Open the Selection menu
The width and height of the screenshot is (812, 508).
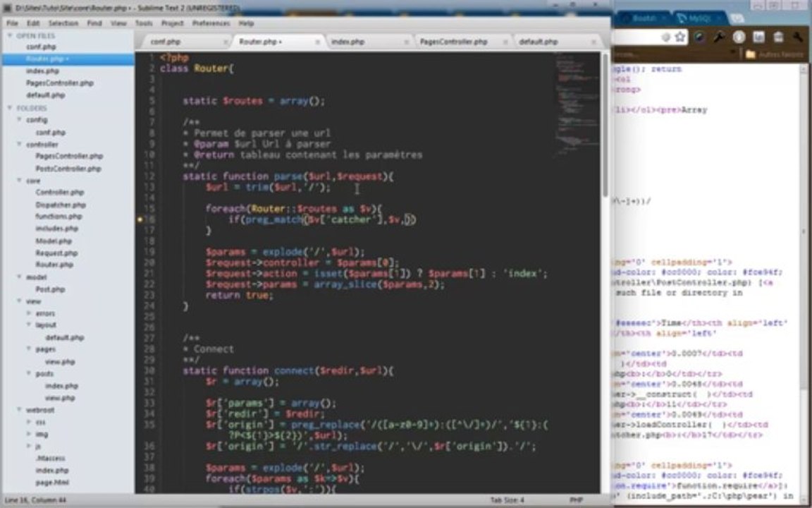click(x=63, y=23)
